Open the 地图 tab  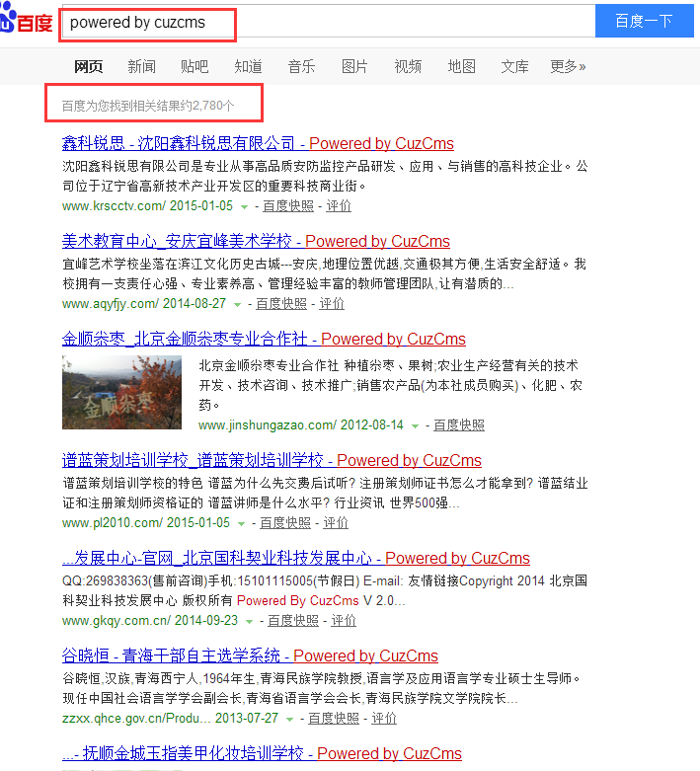pyautogui.click(x=461, y=66)
